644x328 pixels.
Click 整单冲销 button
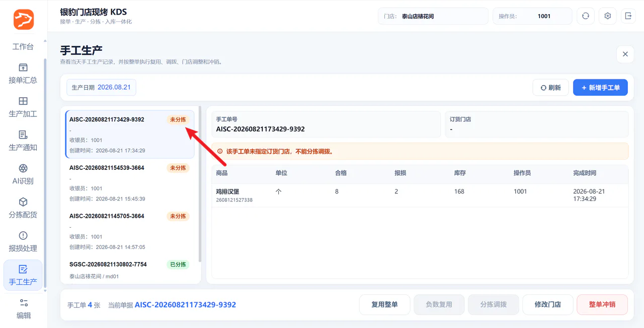tap(602, 304)
